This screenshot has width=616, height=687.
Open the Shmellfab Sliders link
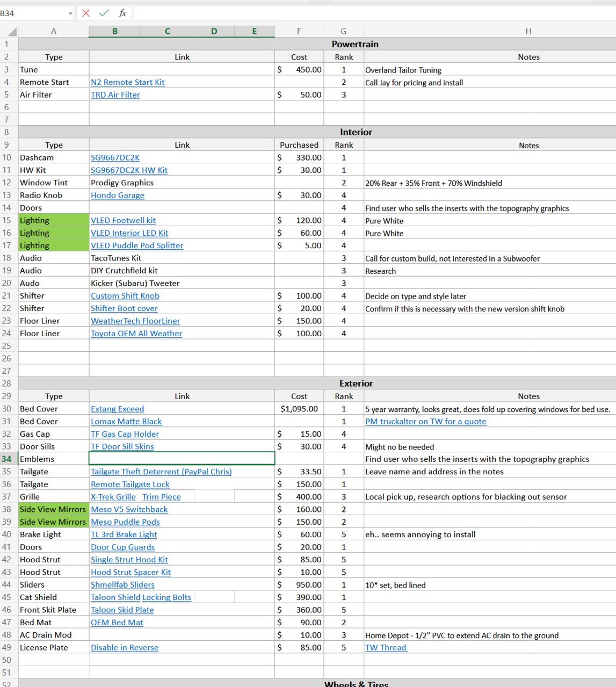coord(122,585)
